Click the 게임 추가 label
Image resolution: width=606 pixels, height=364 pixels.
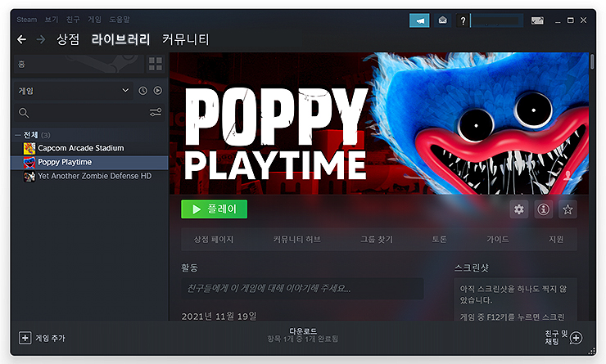pyautogui.click(x=50, y=338)
